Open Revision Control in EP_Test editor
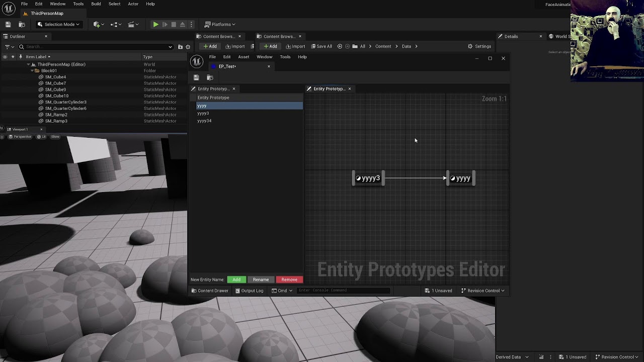 click(x=482, y=291)
